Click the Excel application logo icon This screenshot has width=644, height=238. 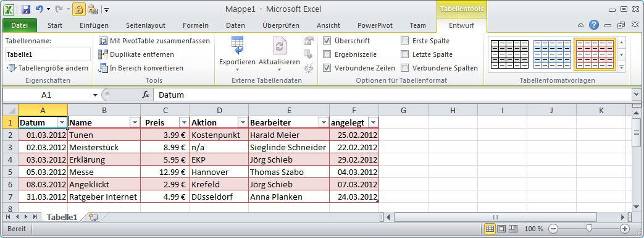9,9
